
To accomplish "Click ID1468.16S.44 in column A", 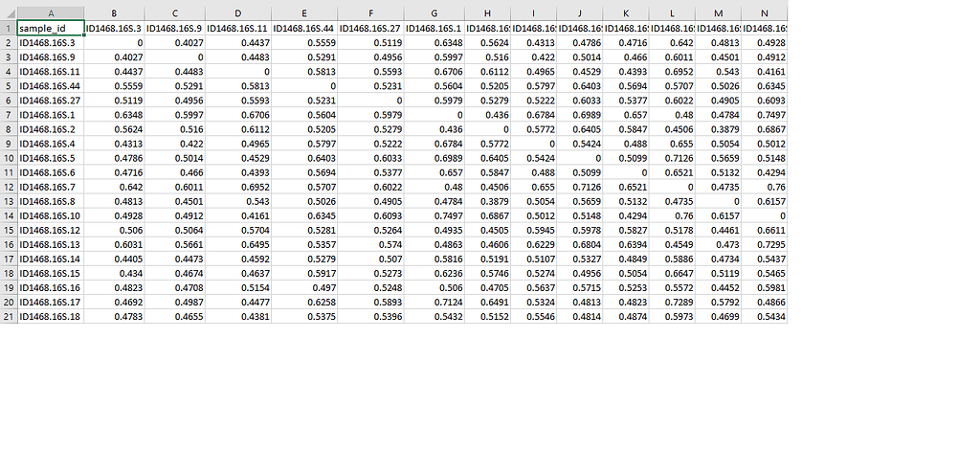I will point(51,85).
